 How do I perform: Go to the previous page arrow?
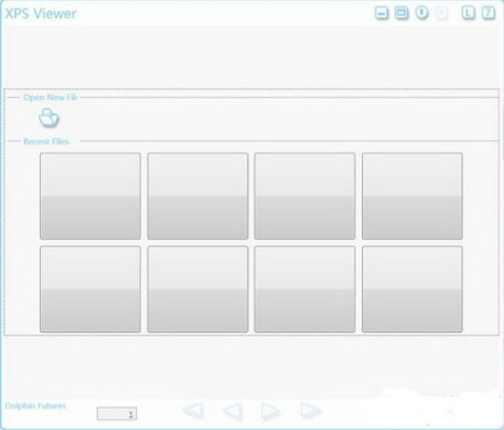[232, 411]
